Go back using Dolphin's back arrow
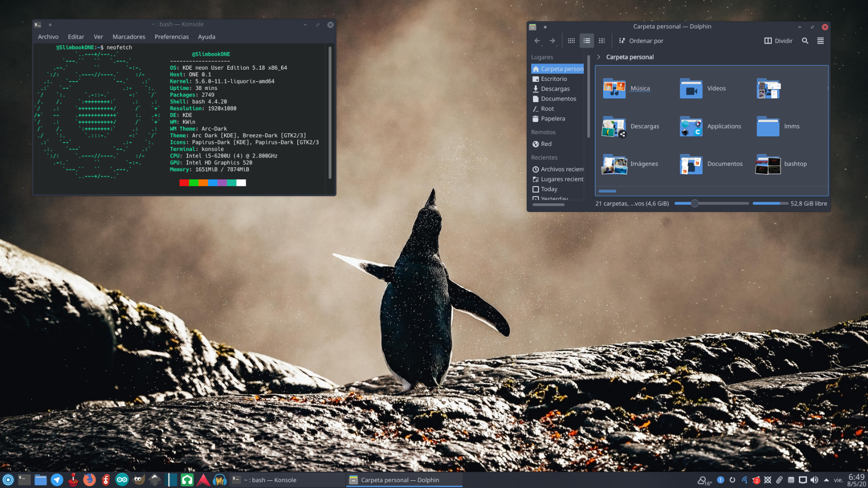This screenshot has width=868, height=488. [x=537, y=41]
